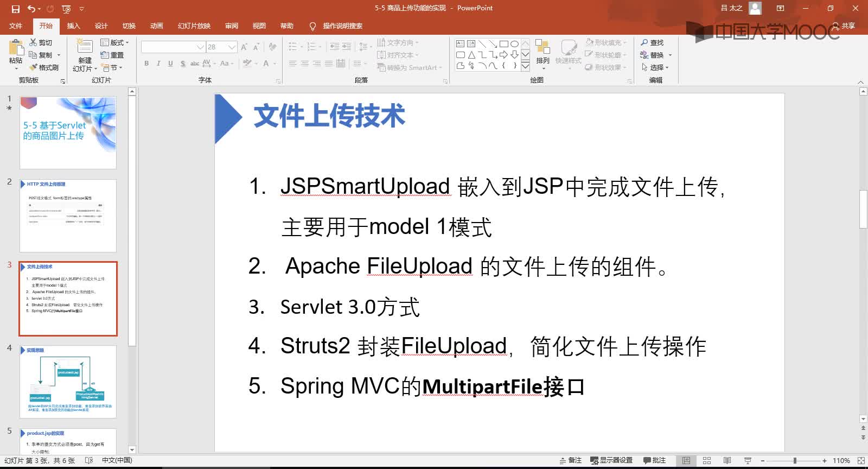Click 操作说明搜索 tell me search box
868x469 pixels.
[x=336, y=26]
